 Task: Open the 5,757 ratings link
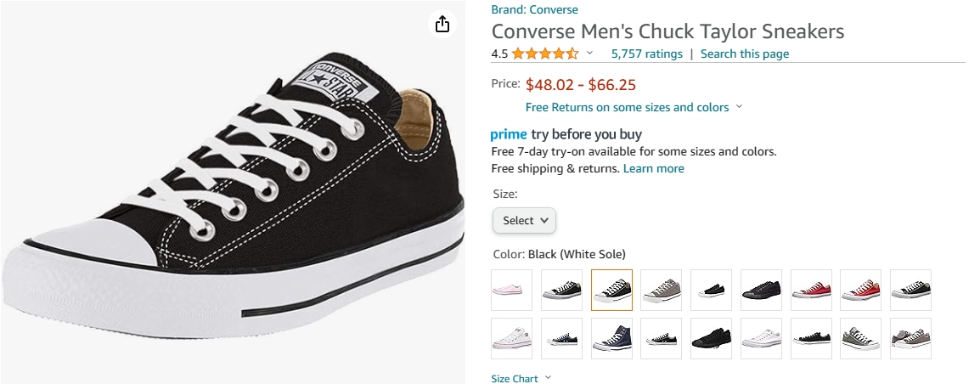click(646, 54)
